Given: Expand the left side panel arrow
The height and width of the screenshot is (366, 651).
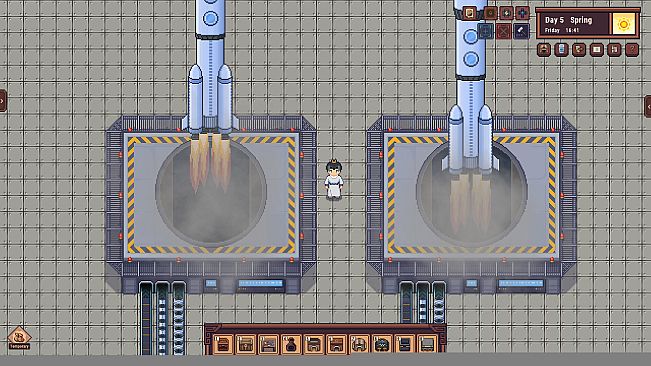Looking at the screenshot, I should pos(3,101).
